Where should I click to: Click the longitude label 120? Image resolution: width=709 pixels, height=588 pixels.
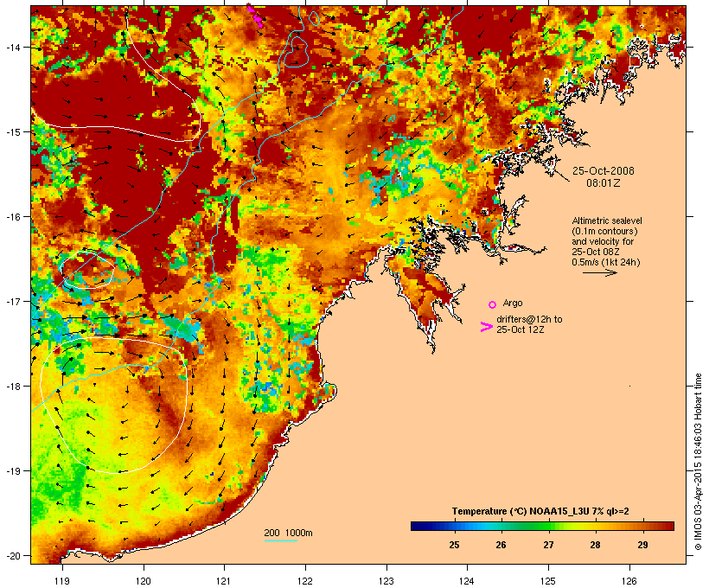[x=144, y=581]
